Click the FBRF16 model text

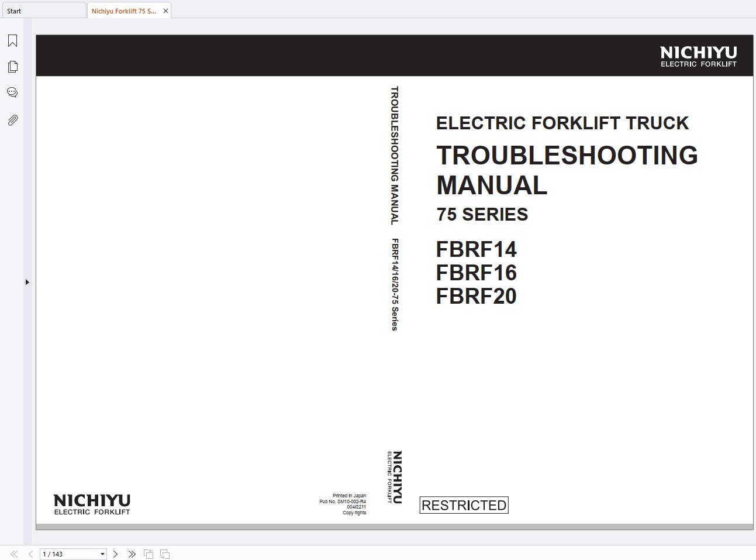(476, 273)
